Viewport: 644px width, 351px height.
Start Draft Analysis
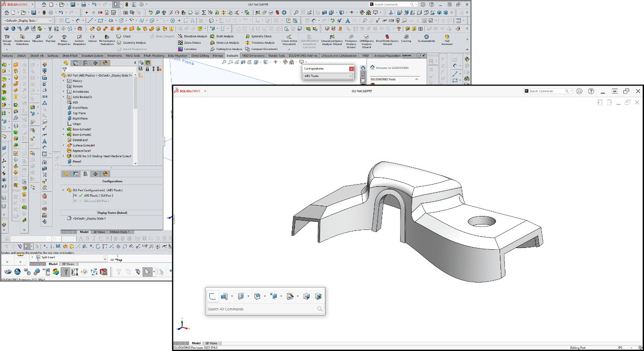222,36
